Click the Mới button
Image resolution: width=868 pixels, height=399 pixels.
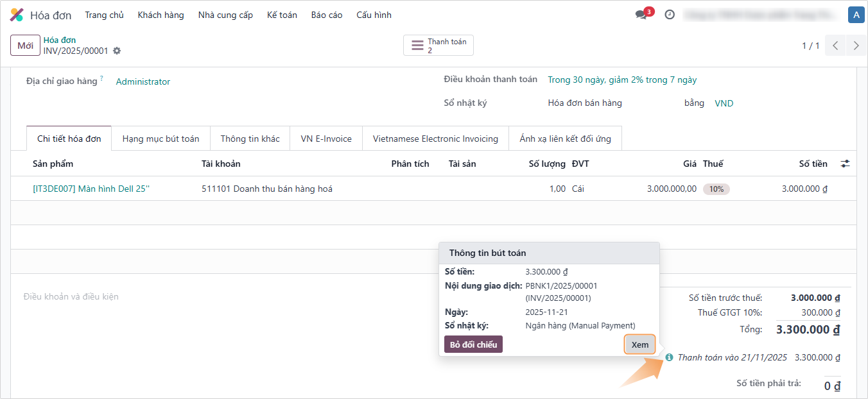(x=26, y=46)
